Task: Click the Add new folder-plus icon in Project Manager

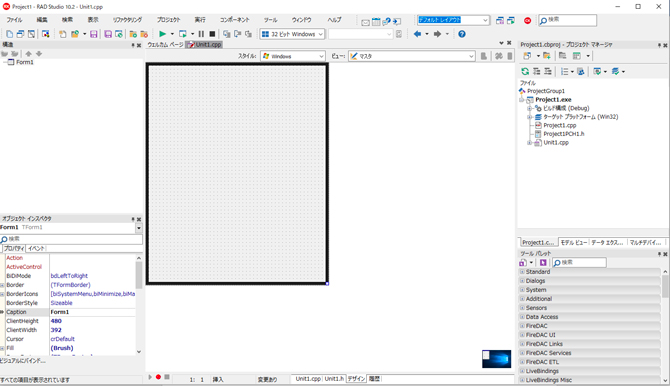Action: click(547, 56)
